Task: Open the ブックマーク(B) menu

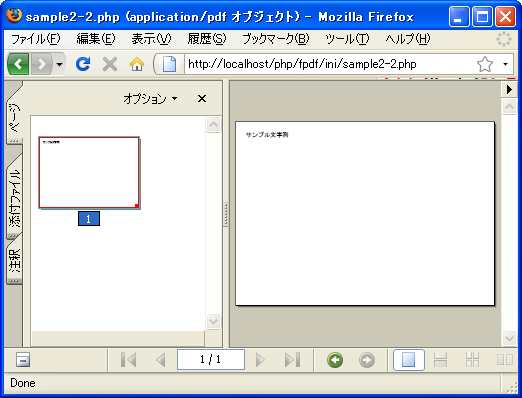Action: (276, 39)
